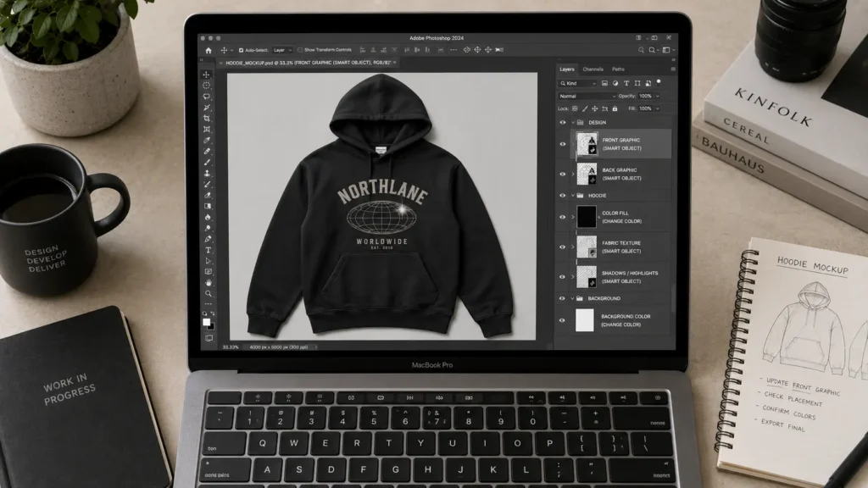Click the Fill 100% value field

(645, 109)
